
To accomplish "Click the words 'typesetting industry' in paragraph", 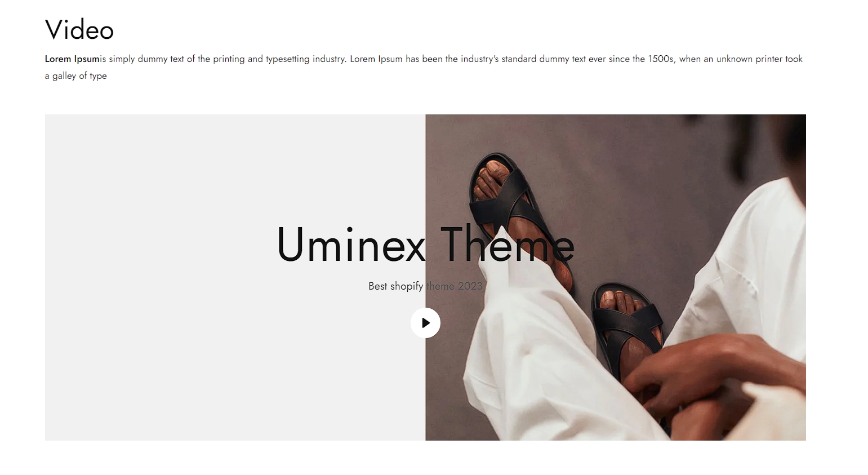I will 305,59.
